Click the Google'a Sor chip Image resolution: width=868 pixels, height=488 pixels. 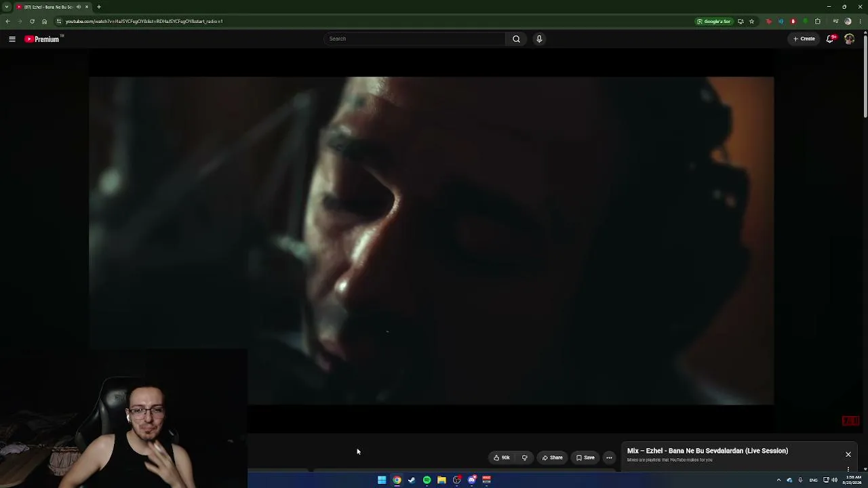(x=714, y=22)
